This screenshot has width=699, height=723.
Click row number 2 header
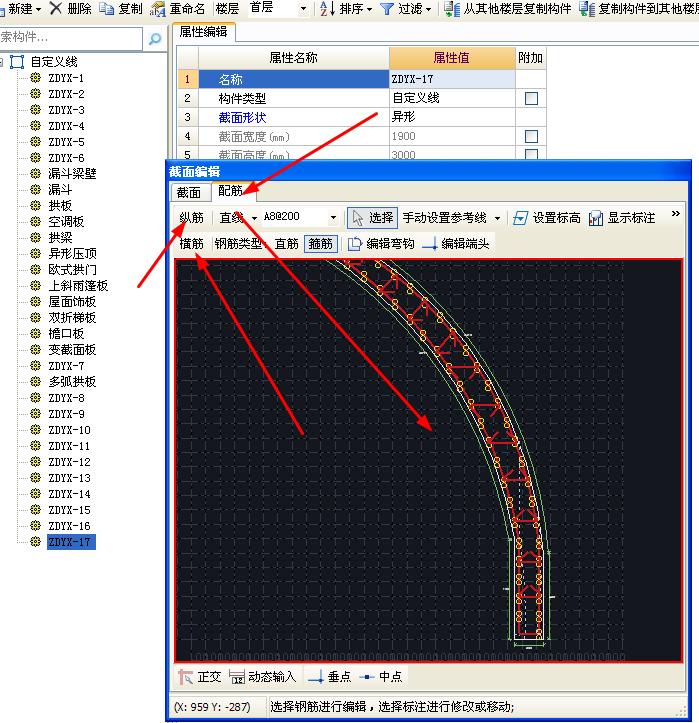coord(188,98)
